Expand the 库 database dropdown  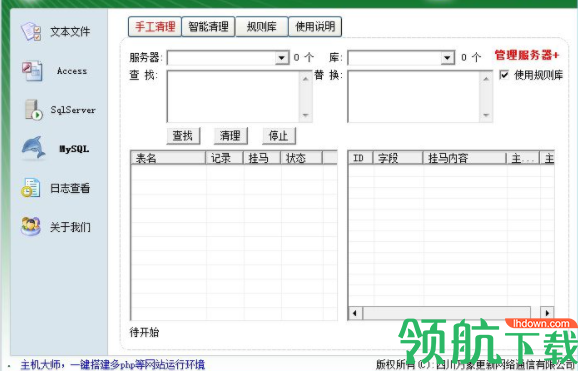447,58
